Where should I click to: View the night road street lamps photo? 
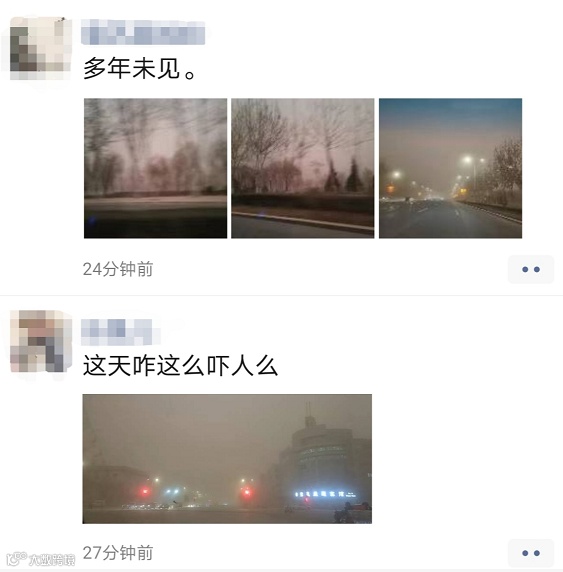[450, 168]
